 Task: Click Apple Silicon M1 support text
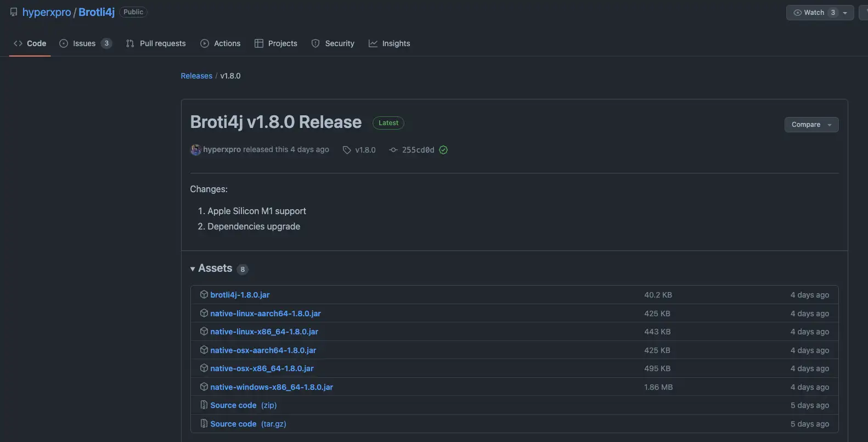click(x=257, y=211)
